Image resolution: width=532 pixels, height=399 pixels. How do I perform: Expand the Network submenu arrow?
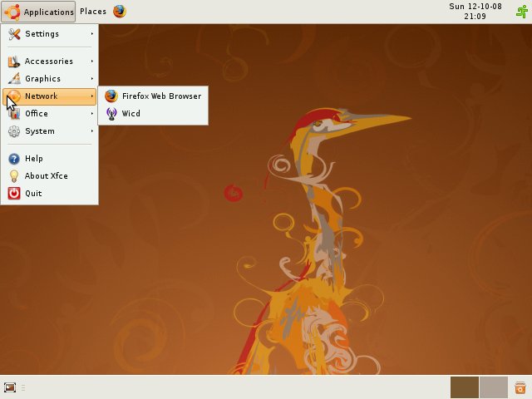coord(92,96)
